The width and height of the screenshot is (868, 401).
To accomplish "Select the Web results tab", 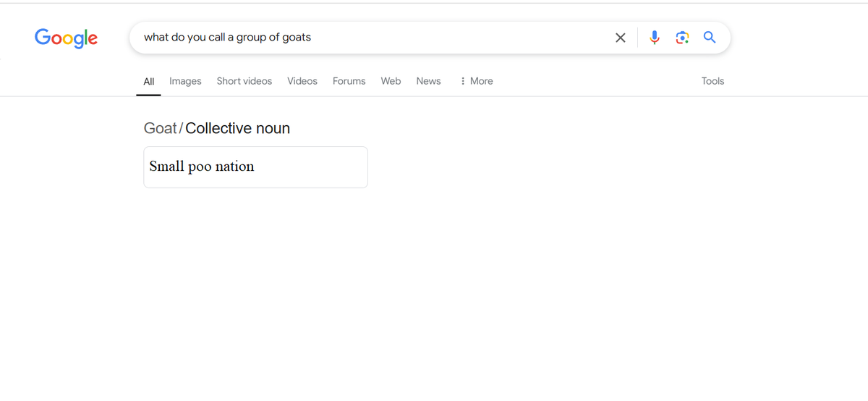I will pos(391,81).
